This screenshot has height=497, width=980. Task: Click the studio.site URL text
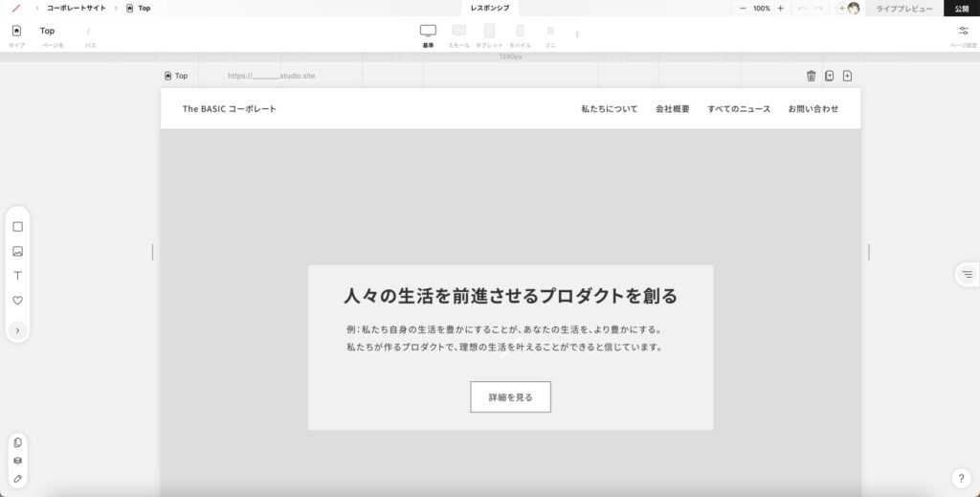(x=271, y=76)
